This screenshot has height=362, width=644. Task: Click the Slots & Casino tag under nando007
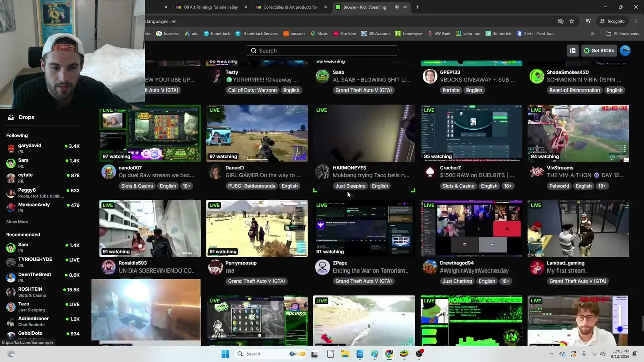137,186
